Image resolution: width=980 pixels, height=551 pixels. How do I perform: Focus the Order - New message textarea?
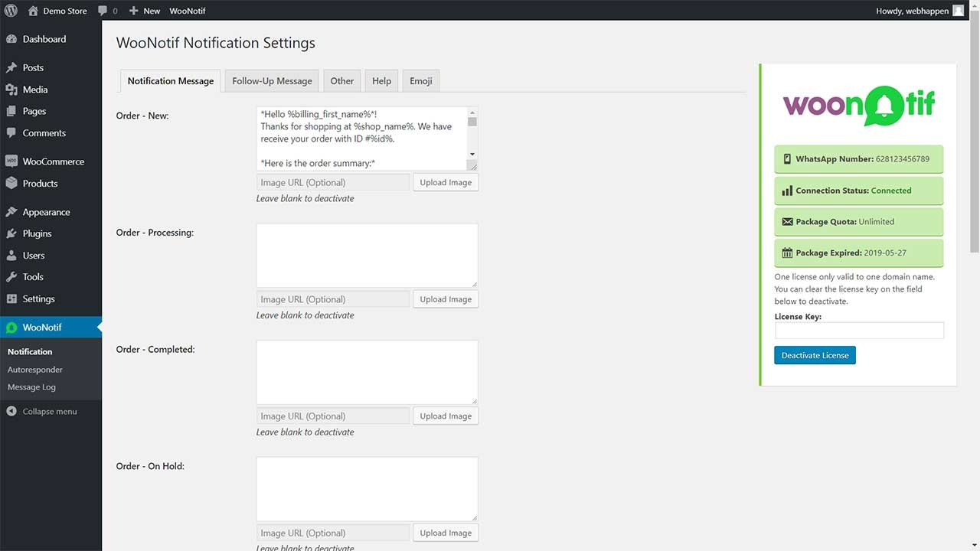click(x=367, y=139)
